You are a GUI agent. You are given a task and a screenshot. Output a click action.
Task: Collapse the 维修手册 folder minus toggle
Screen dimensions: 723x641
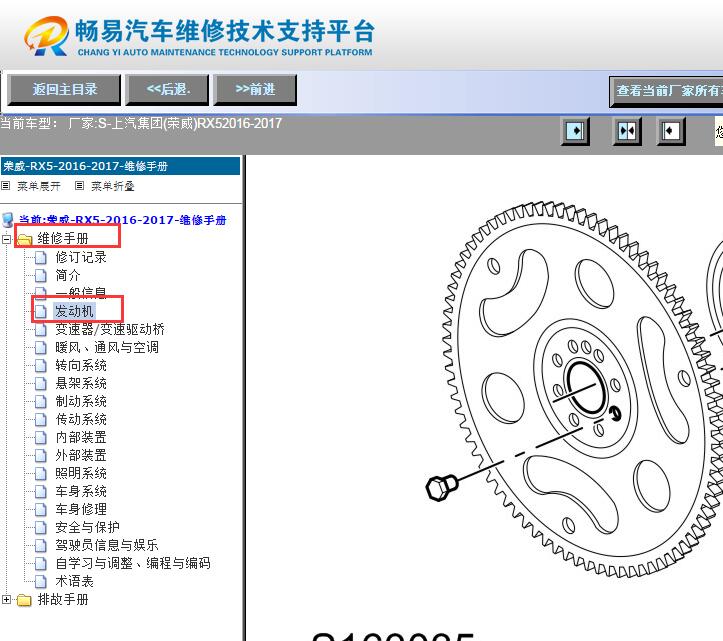tap(6, 239)
